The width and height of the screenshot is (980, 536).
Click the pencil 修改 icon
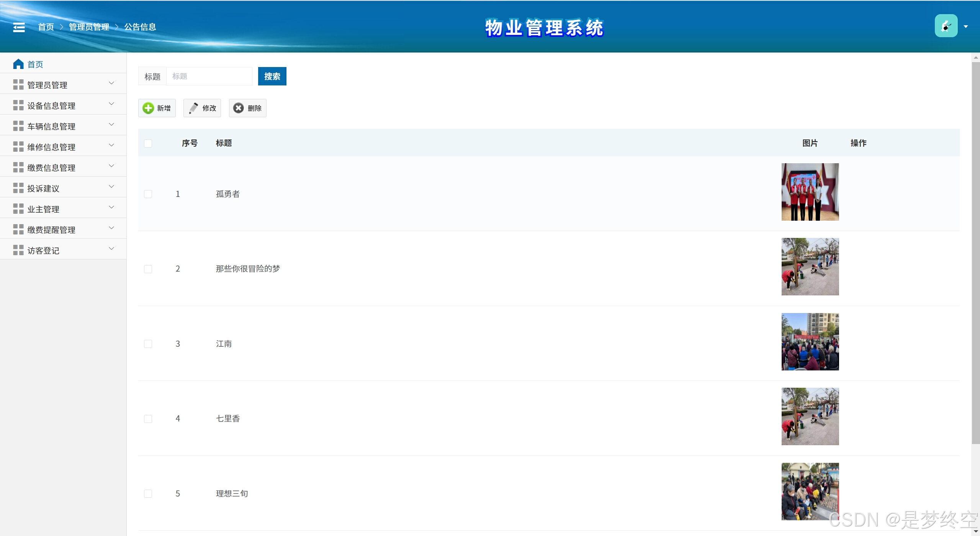[194, 108]
